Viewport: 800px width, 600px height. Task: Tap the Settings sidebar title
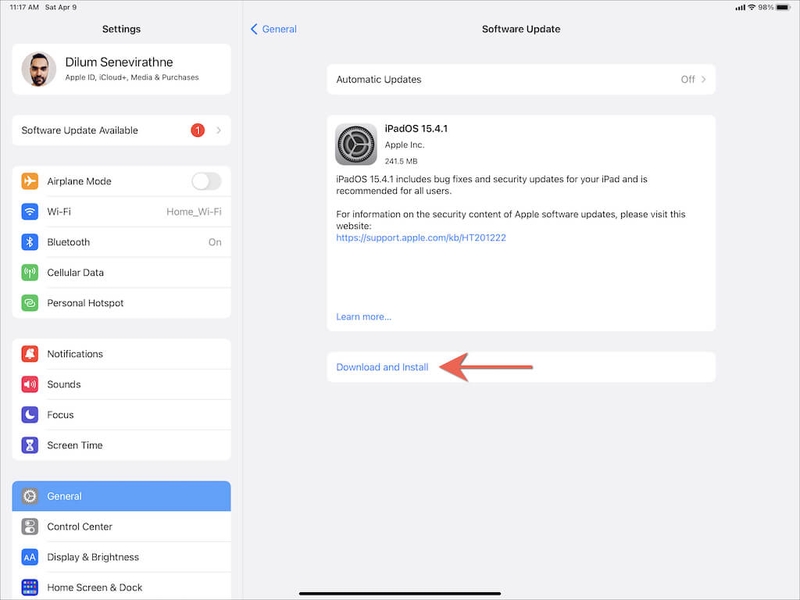click(121, 29)
